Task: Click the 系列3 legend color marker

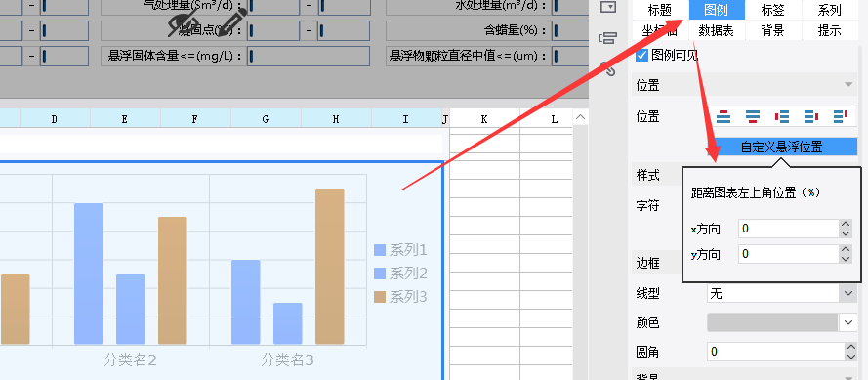Action: pyautogui.click(x=380, y=297)
